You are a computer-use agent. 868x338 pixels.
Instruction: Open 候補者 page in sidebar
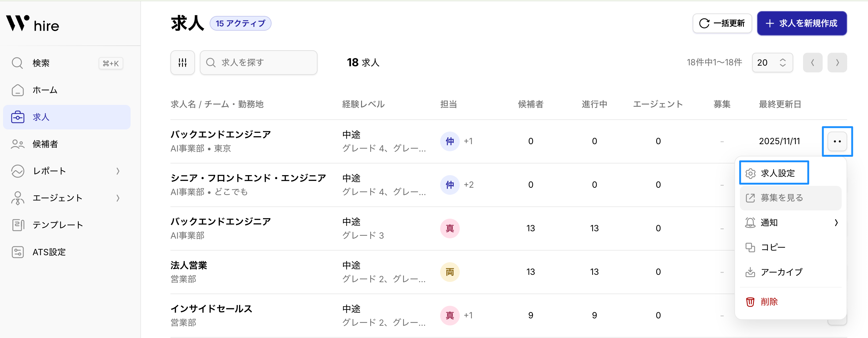(45, 144)
